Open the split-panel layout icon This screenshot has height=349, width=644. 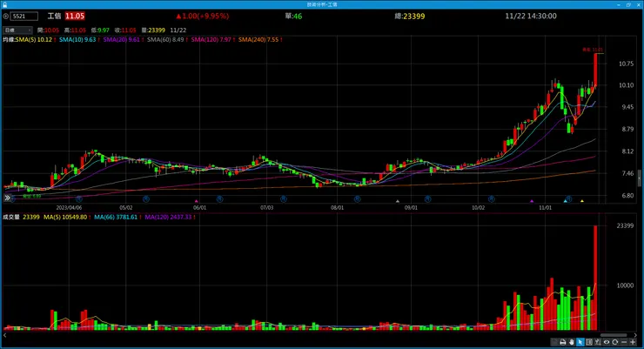pyautogui.click(x=589, y=342)
